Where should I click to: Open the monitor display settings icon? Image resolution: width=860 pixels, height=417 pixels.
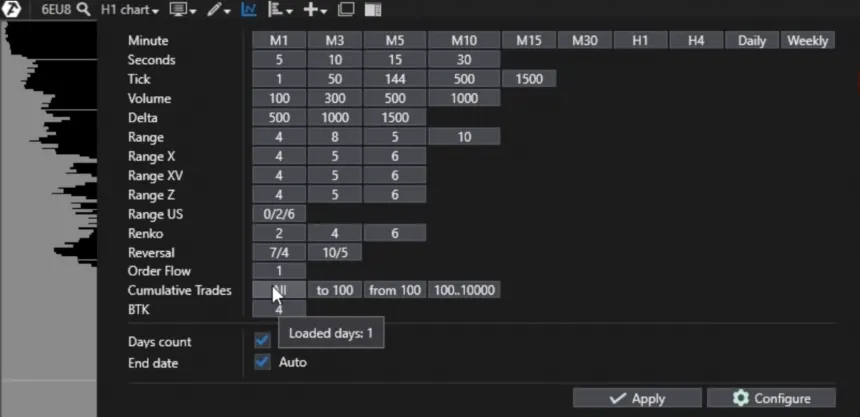pyautogui.click(x=183, y=10)
